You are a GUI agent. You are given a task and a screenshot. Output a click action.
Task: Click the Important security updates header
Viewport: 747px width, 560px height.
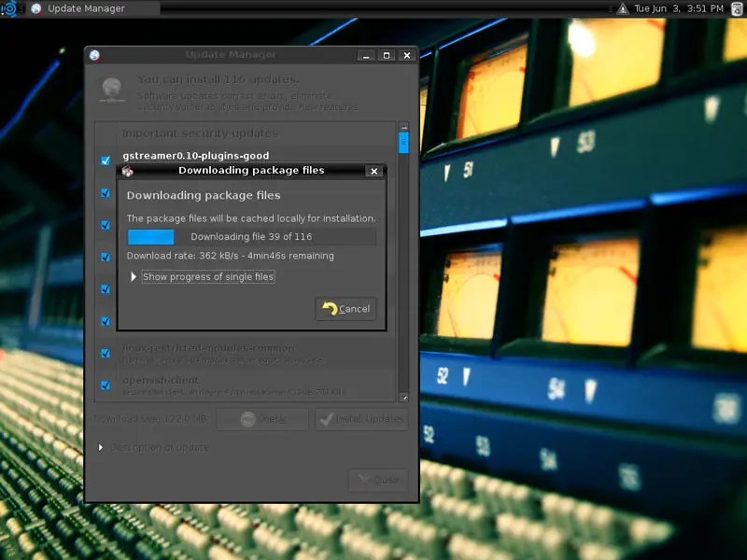200,133
